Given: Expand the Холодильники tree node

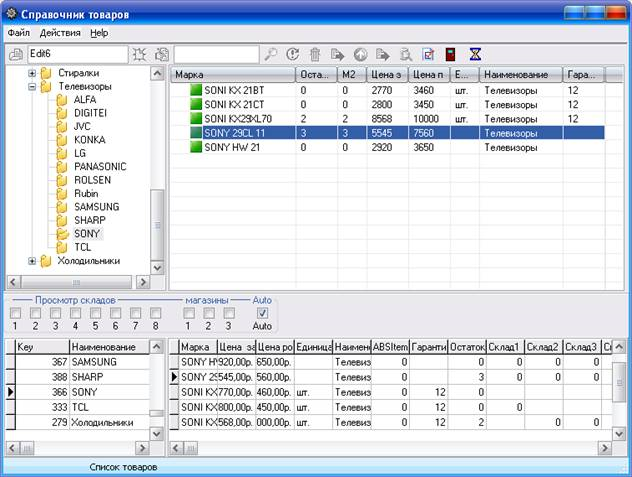Looking at the screenshot, I should coord(32,261).
